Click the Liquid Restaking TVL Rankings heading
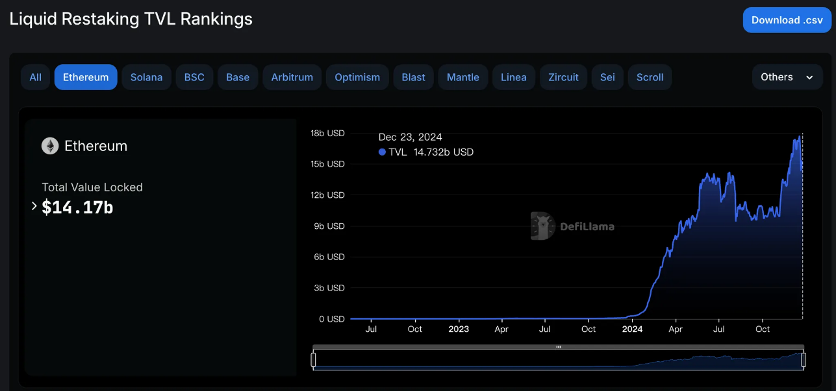Image resolution: width=836 pixels, height=392 pixels. (x=131, y=19)
